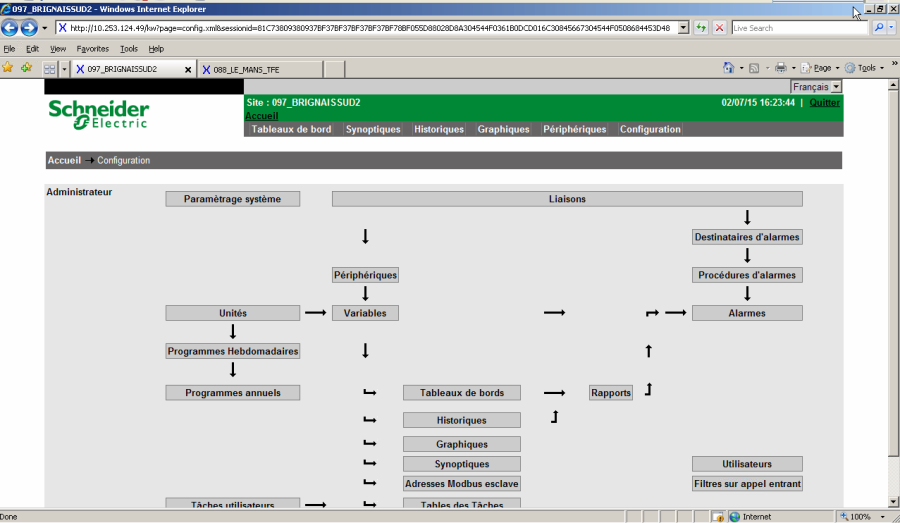This screenshot has height=523, width=900.
Task: Click inside the Live Search field
Action: pyautogui.click(x=800, y=28)
